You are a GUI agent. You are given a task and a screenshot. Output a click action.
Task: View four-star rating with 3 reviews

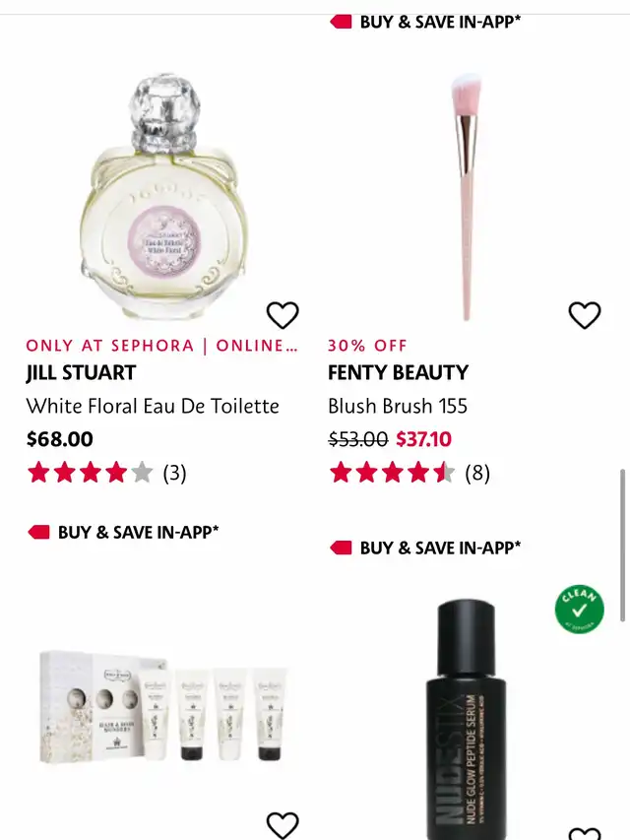pyautogui.click(x=106, y=473)
